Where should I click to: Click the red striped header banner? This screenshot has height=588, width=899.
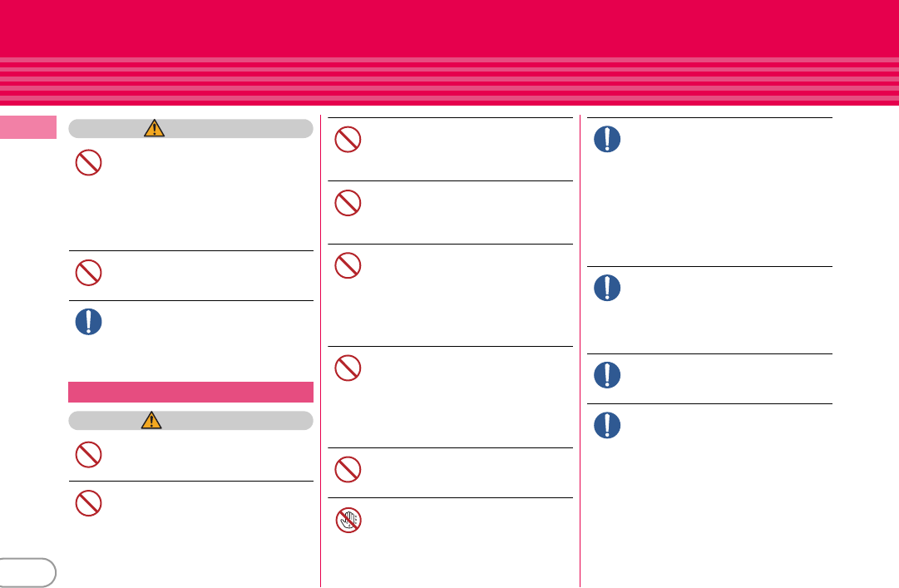click(449, 52)
